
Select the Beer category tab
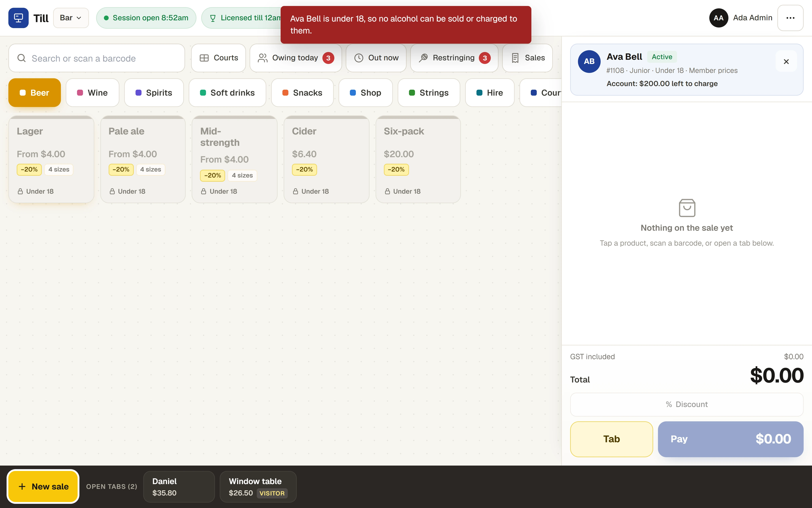click(x=35, y=93)
